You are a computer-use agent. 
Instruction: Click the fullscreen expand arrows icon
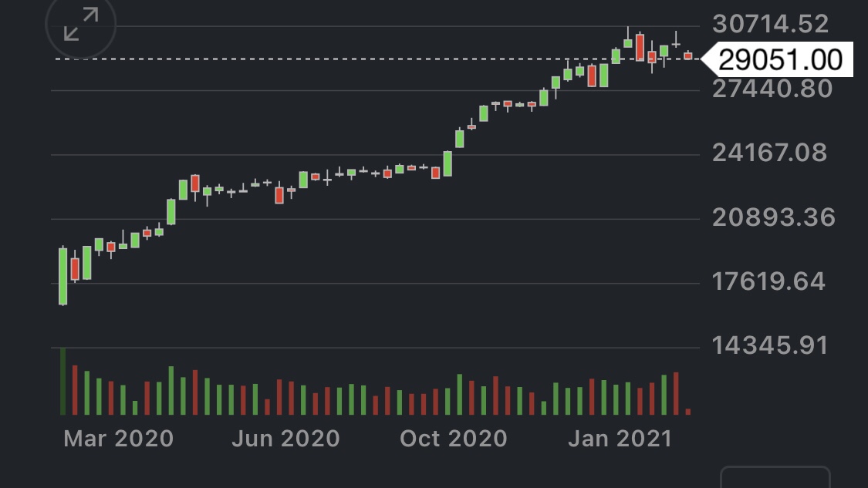point(81,24)
